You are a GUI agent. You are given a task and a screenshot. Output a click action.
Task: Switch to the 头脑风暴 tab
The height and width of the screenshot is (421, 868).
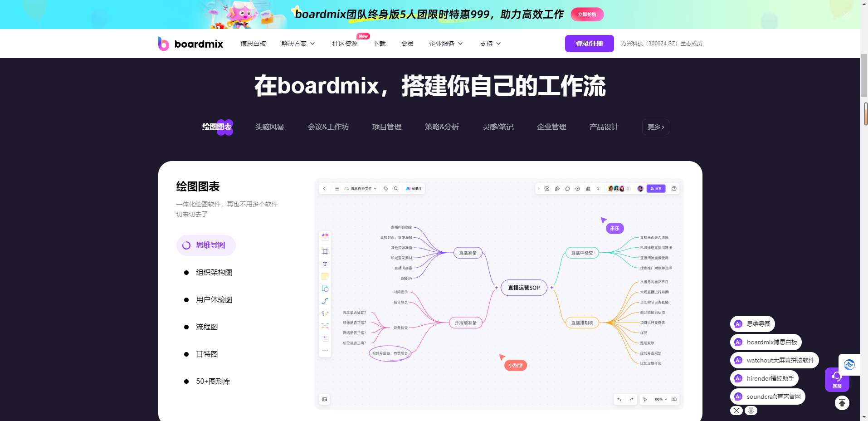coord(269,127)
